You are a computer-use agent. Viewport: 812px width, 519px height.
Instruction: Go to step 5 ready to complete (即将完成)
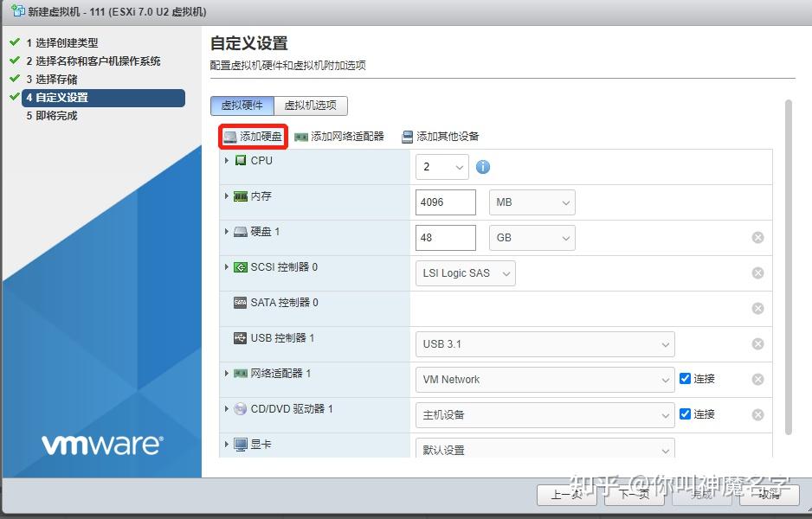52,115
